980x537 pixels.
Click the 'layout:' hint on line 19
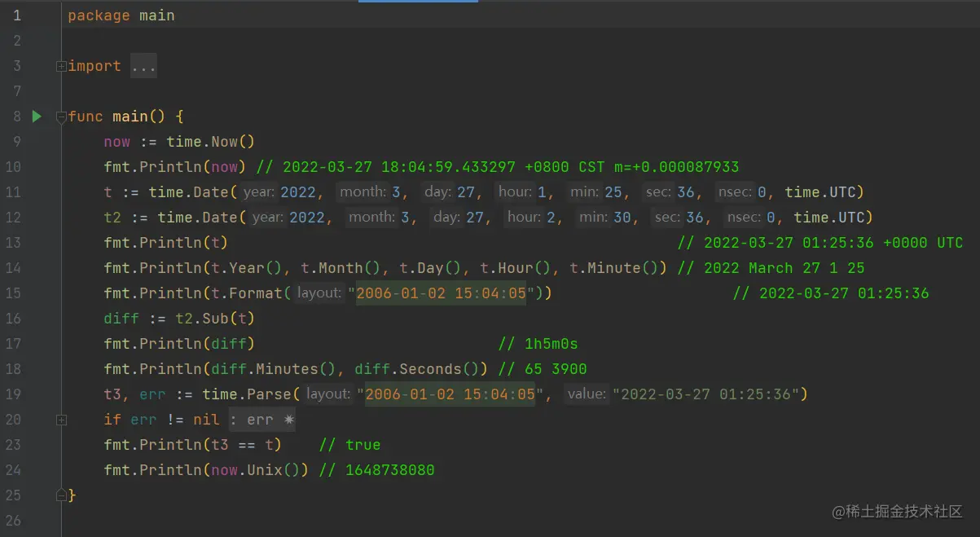pos(328,394)
